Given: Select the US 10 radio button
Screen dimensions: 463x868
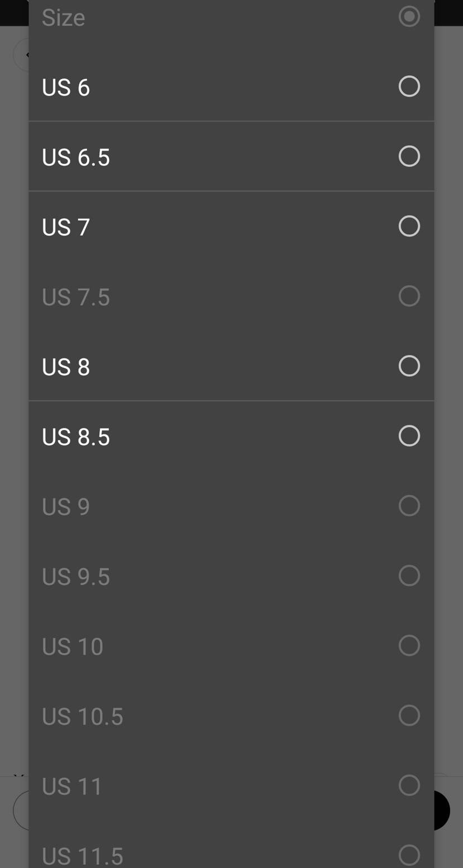Looking at the screenshot, I should (x=409, y=645).
